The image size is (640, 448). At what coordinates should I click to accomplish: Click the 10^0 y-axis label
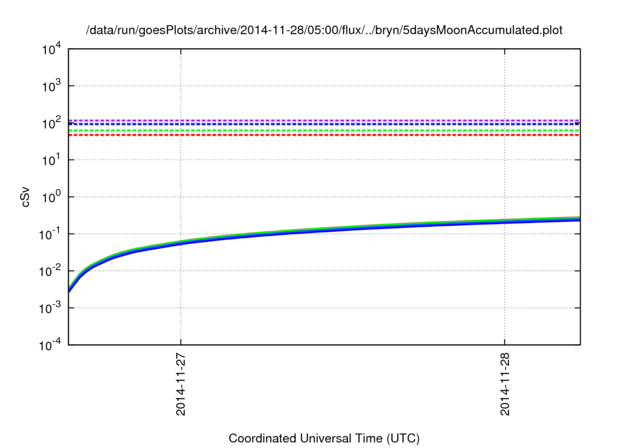pos(52,197)
